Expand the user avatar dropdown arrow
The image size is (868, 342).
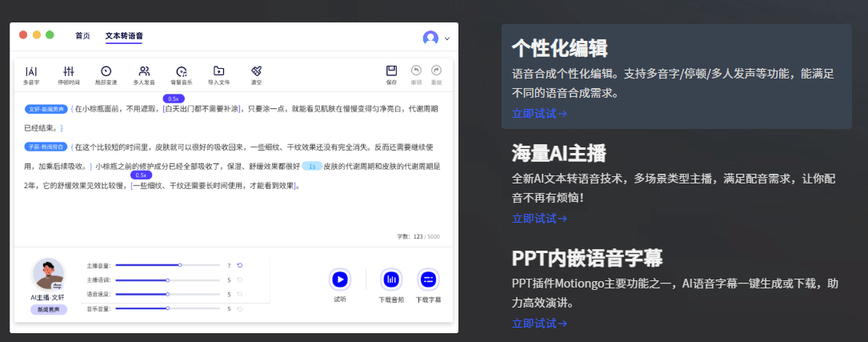coord(447,38)
